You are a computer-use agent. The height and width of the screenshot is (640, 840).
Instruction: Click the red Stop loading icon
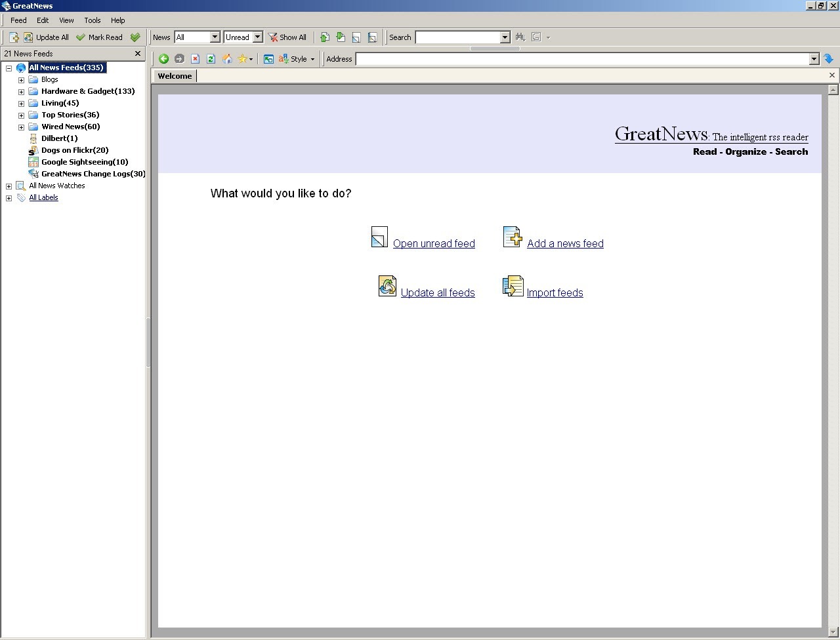(x=195, y=59)
